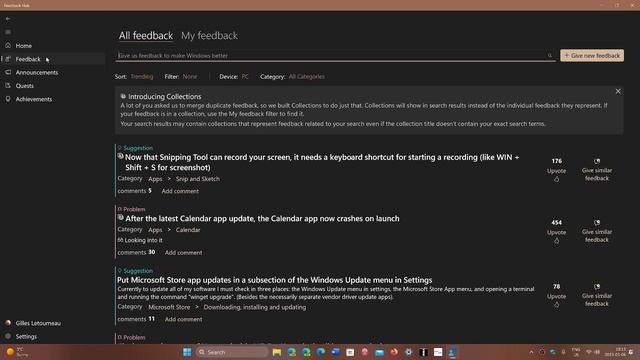
Task: Click 'comments 30' on Calendar feedback
Action: tap(136, 252)
